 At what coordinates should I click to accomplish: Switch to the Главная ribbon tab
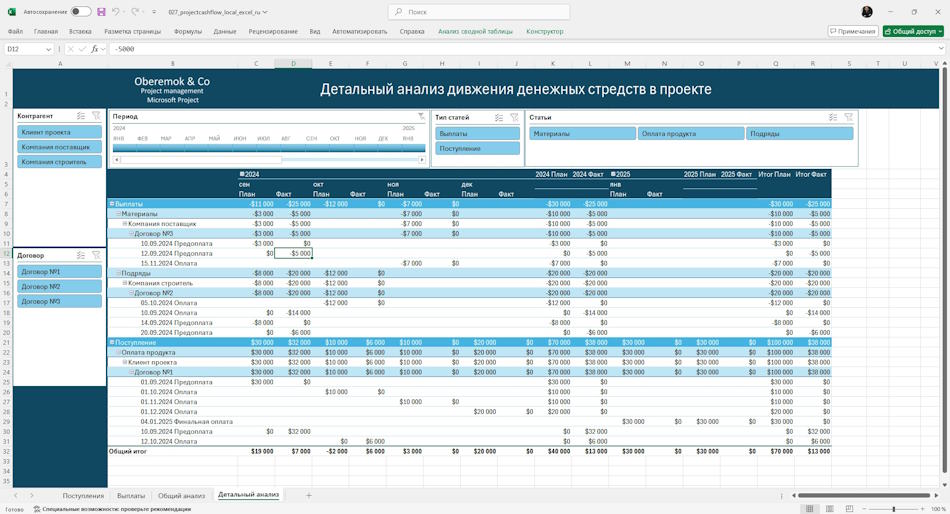(46, 31)
